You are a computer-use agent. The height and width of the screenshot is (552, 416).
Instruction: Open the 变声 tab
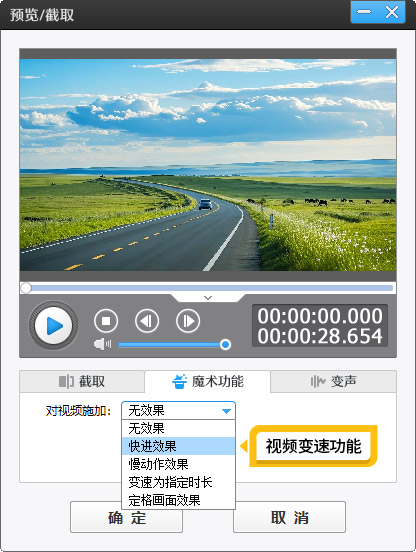[x=333, y=381]
